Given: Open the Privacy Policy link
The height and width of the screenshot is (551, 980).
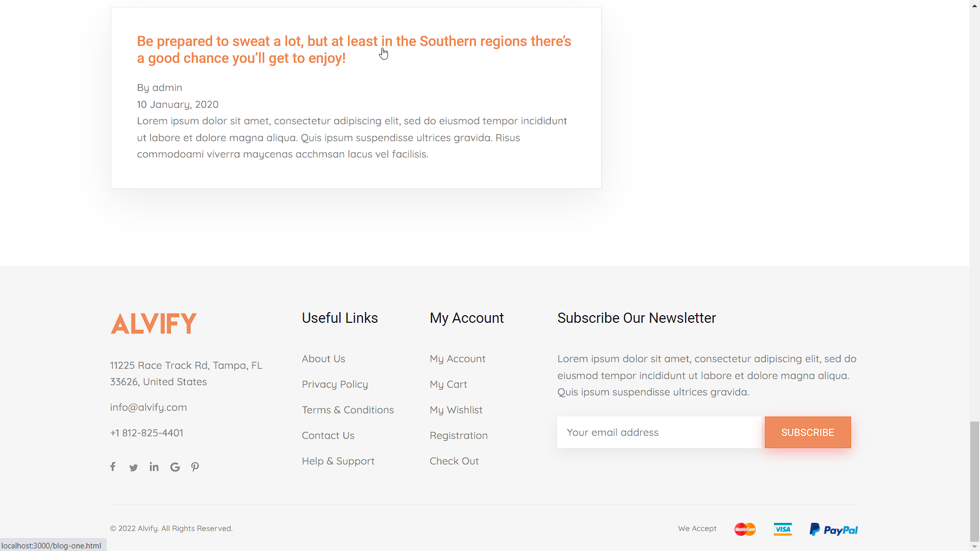Looking at the screenshot, I should click(335, 384).
